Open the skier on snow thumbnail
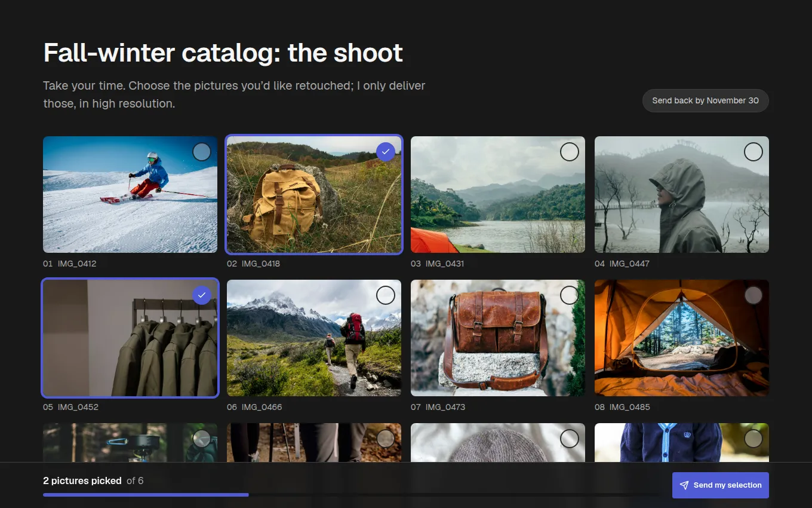This screenshot has height=508, width=812. tap(130, 194)
